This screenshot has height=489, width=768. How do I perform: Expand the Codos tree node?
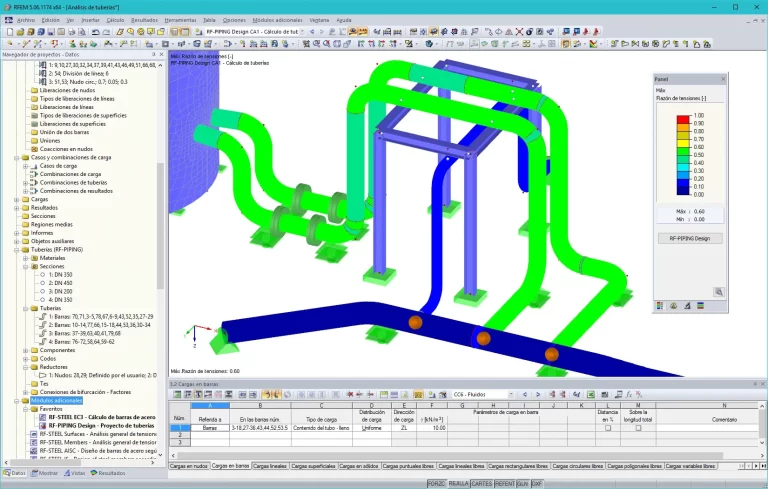click(25, 359)
